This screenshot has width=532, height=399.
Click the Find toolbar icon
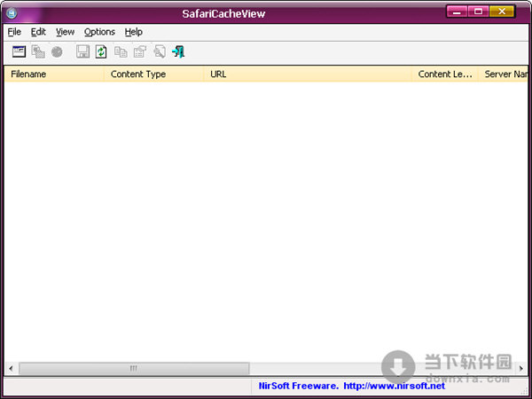pyautogui.click(x=159, y=52)
